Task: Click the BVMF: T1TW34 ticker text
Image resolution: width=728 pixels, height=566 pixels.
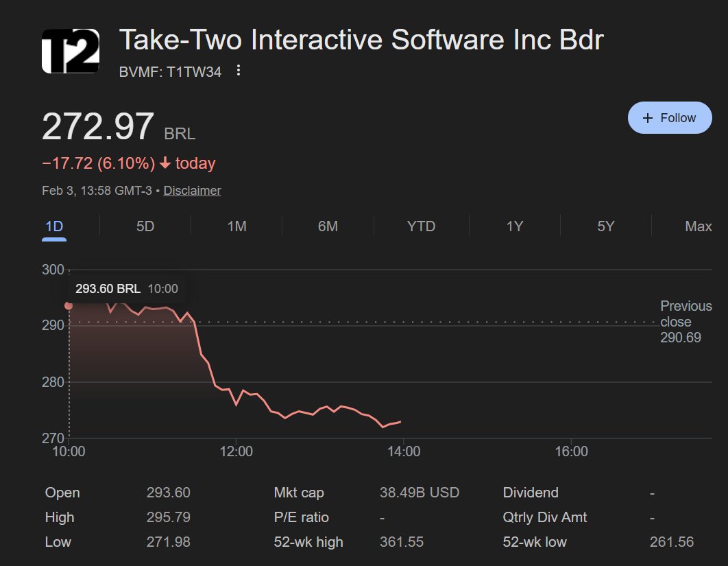Action: 170,72
